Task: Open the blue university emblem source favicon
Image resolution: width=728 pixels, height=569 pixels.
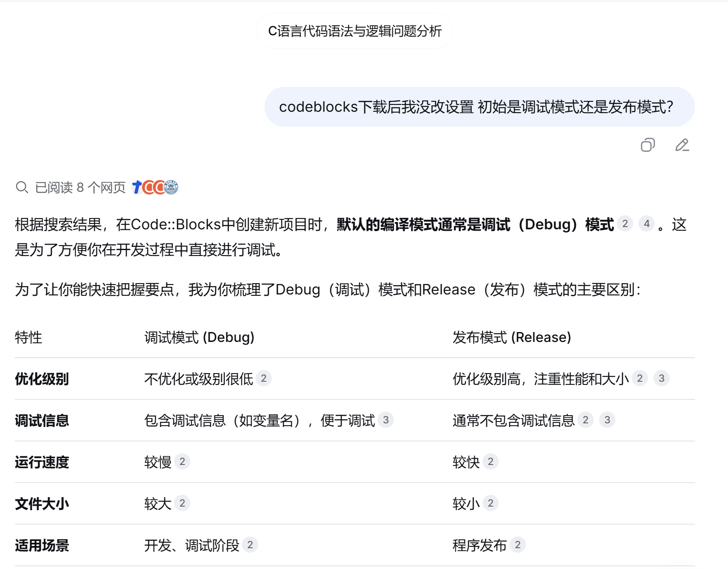Action: pyautogui.click(x=171, y=187)
